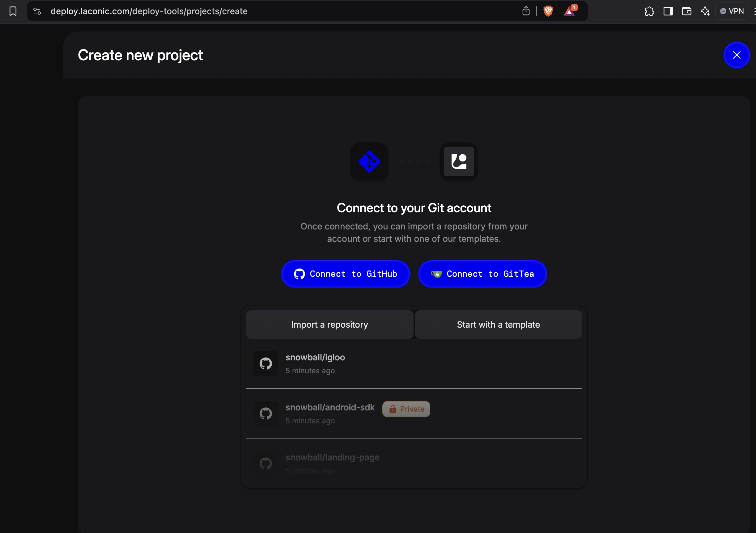
Task: Click Connect to GitTea button
Action: click(x=482, y=274)
